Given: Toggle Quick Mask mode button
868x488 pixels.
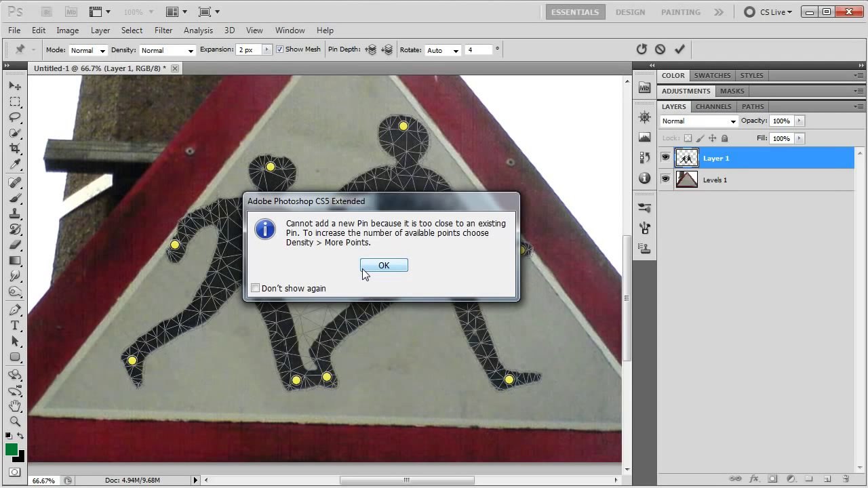Looking at the screenshot, I should 15,472.
